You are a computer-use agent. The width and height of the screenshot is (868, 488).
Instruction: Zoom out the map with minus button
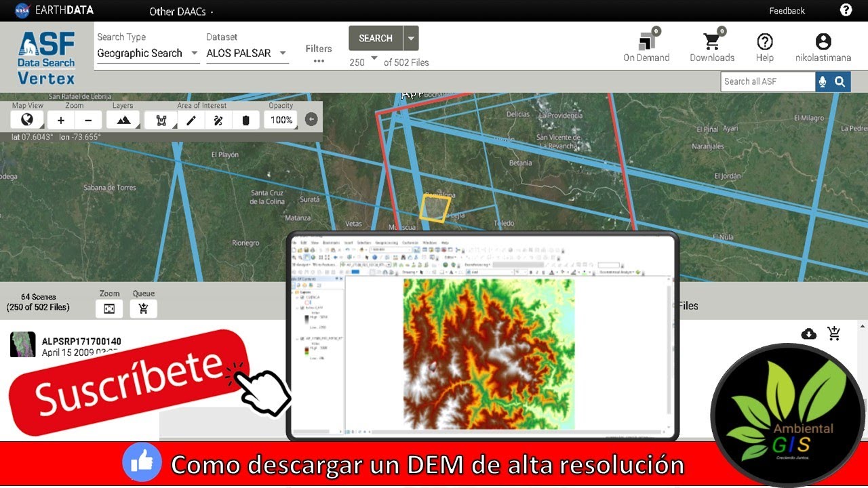(88, 120)
